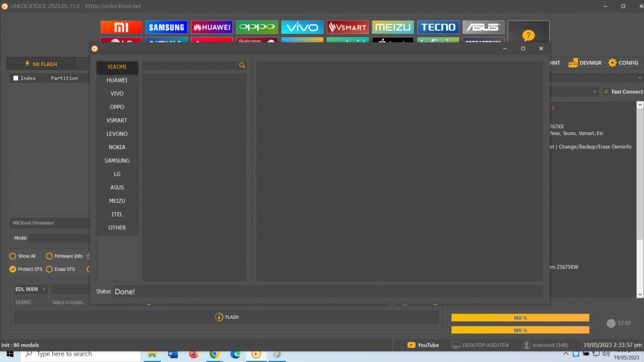Screen dimensions: 644x362
Task: Launch Word from the taskbar
Action: 173,354
